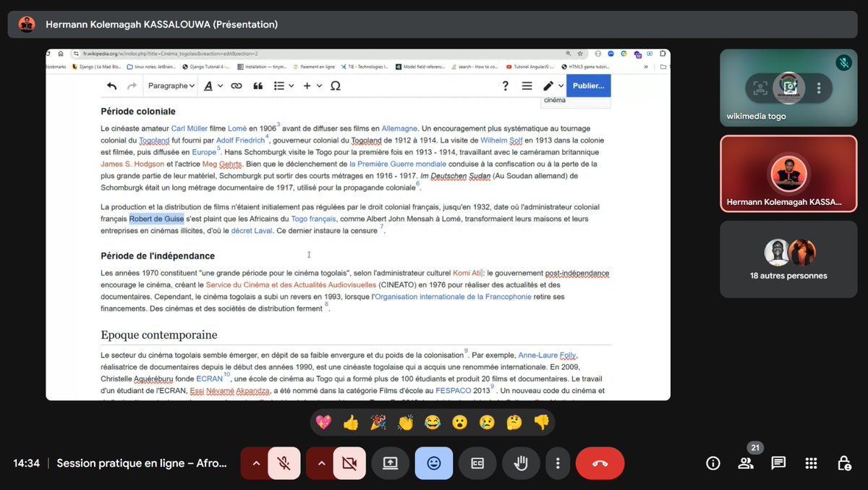
Task: Open more options on wikimedia togo tile
Action: click(x=819, y=88)
